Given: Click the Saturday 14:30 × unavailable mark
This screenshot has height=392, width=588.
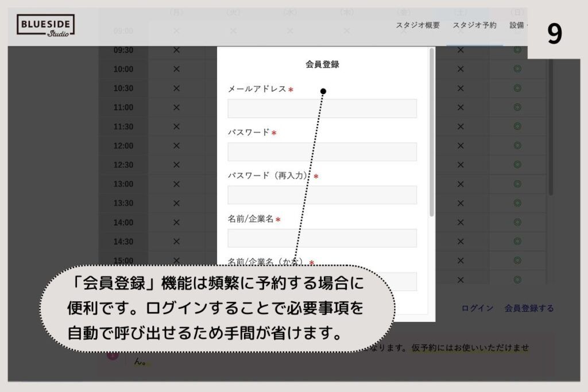Looking at the screenshot, I should pyautogui.click(x=461, y=242).
